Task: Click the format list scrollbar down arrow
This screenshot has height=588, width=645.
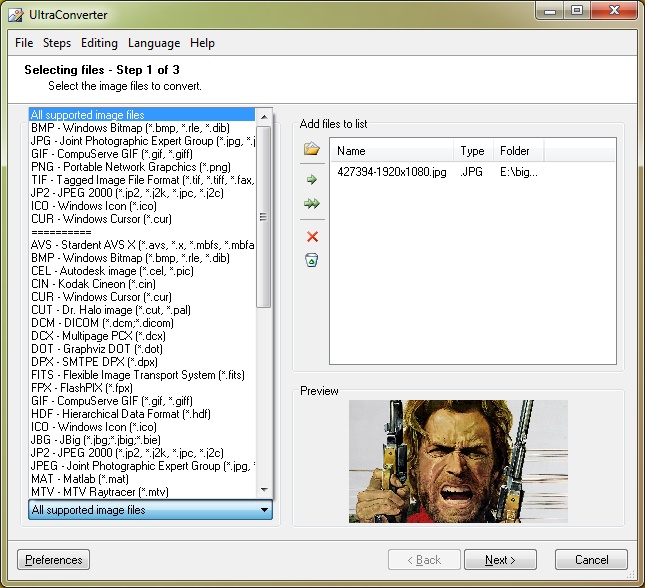Action: tap(265, 490)
